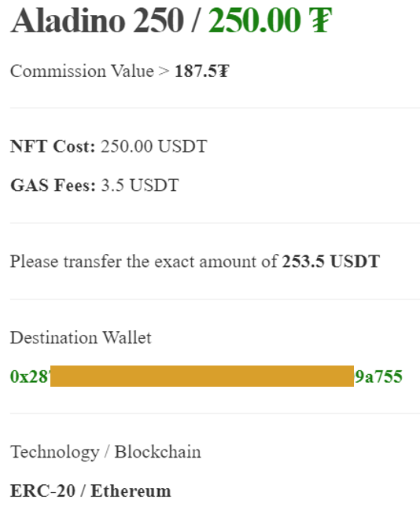Click the word Ethereum
420x507 pixels.
coord(131,490)
